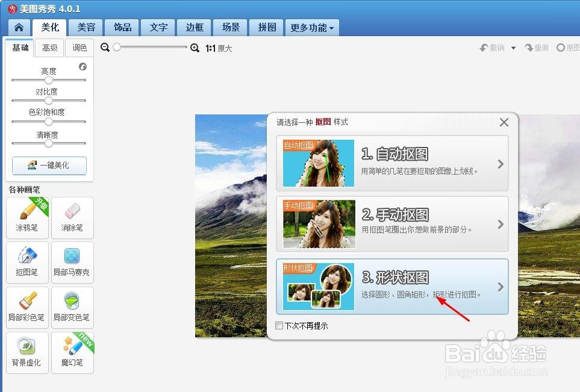Click the text 用简单的几笔在要抠取的图像上划线
Image resolution: width=580 pixels, height=392 pixels.
pyautogui.click(x=419, y=171)
